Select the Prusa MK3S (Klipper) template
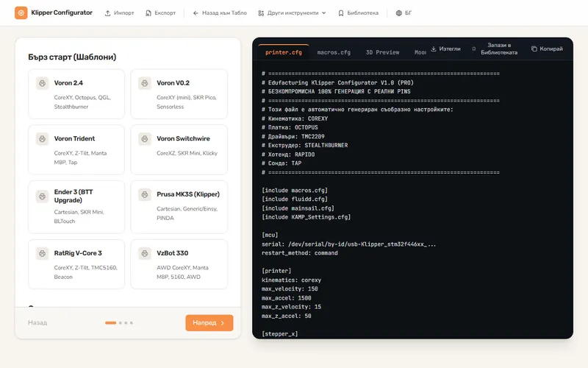588x368 pixels. [x=179, y=207]
